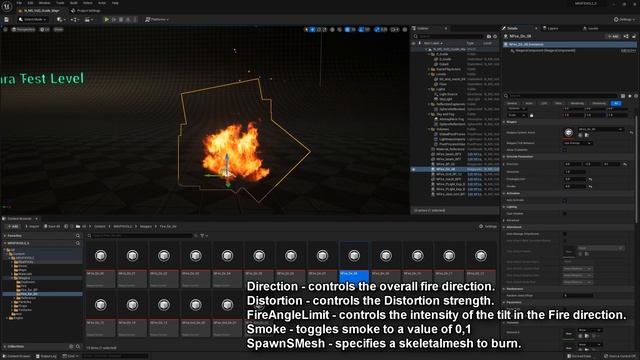Viewport: 640px width, 360px height.
Task: Toggle the scale lock icon in Transform
Action: [x=531, y=116]
